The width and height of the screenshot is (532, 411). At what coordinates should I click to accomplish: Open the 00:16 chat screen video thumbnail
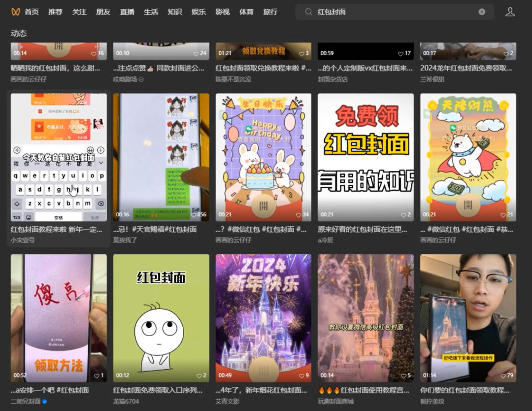coord(161,158)
